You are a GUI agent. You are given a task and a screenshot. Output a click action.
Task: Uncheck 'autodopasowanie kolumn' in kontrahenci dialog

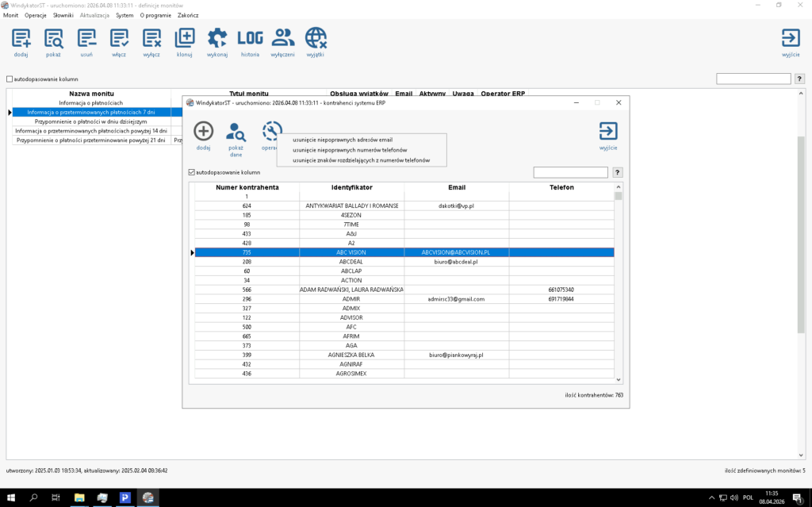click(192, 172)
